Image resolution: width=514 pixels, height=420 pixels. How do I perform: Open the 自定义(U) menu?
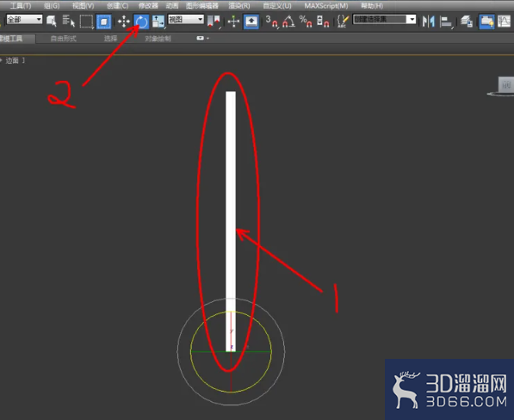pyautogui.click(x=277, y=5)
